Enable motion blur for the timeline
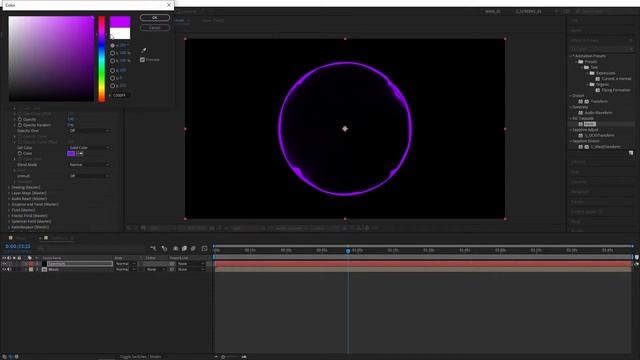The image size is (640, 360). (193, 248)
